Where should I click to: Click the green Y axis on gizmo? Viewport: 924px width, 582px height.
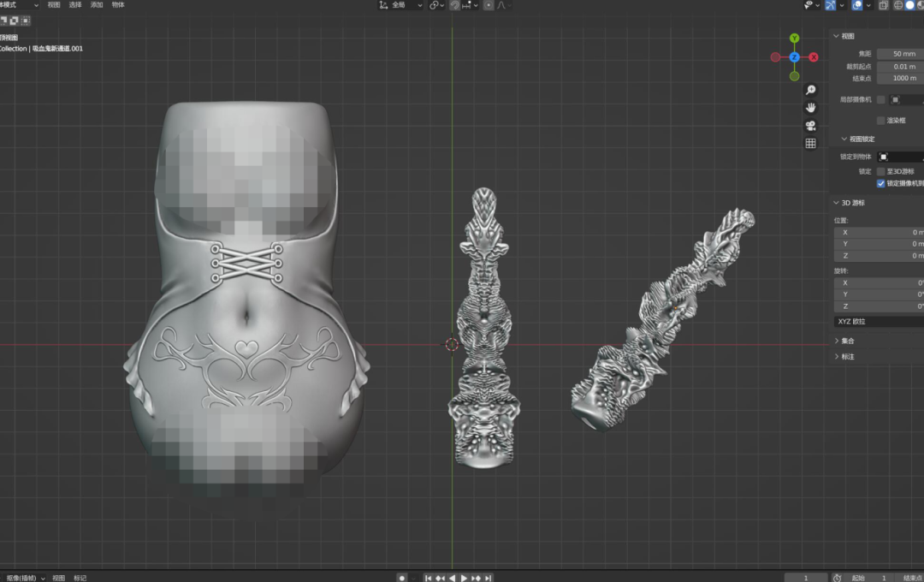[794, 39]
